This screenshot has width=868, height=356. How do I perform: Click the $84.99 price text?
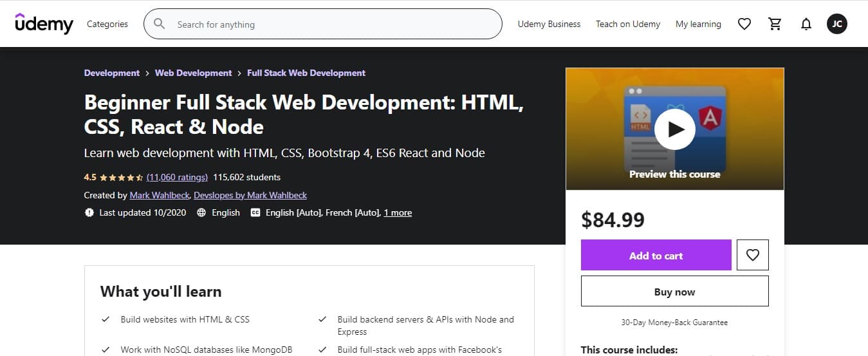tap(613, 220)
